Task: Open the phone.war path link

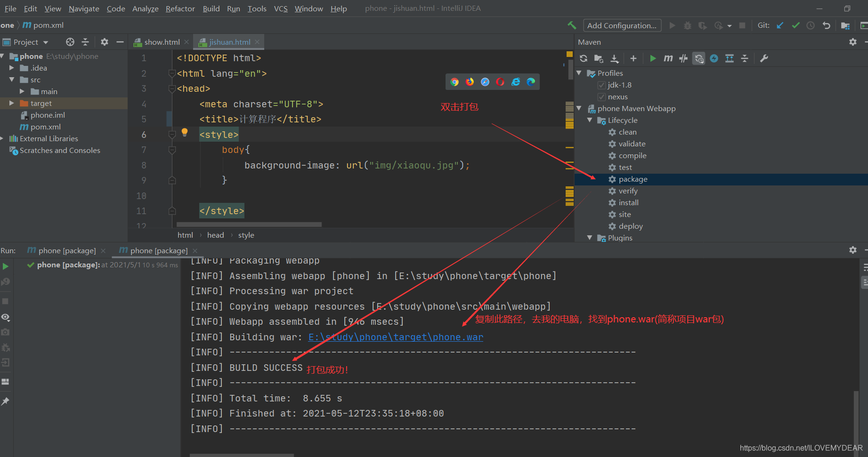Action: 396,337
